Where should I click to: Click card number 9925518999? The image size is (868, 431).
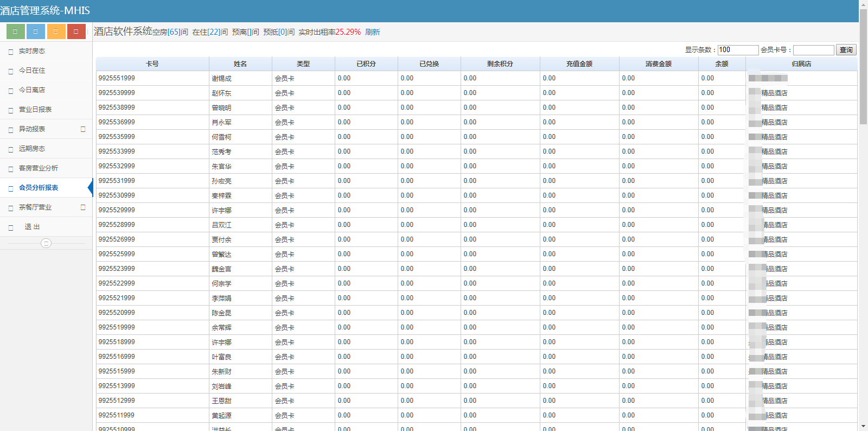click(117, 342)
